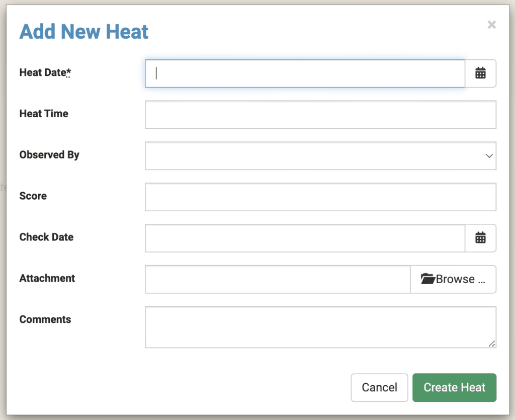Click the Observed By dropdown chevron arrow
This screenshot has height=420, width=515.
(x=488, y=156)
